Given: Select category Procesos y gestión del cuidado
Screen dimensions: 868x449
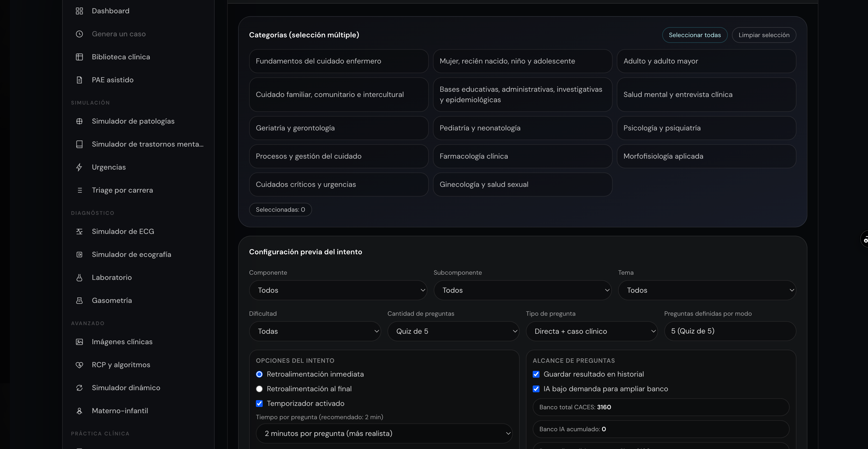Looking at the screenshot, I should (339, 156).
